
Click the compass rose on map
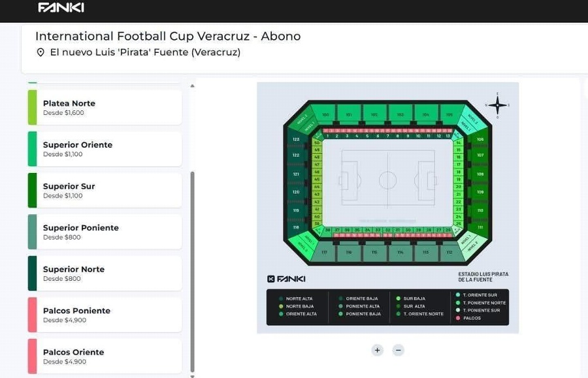(x=498, y=105)
